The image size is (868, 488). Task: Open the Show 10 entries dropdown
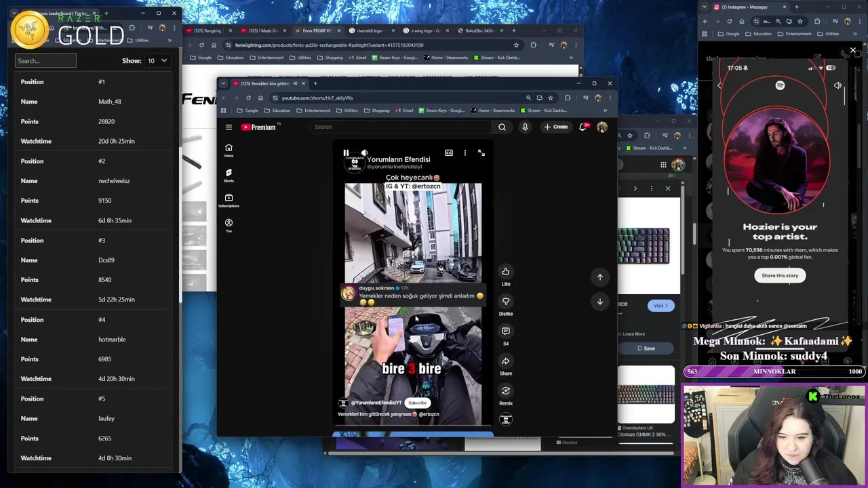[x=157, y=61]
